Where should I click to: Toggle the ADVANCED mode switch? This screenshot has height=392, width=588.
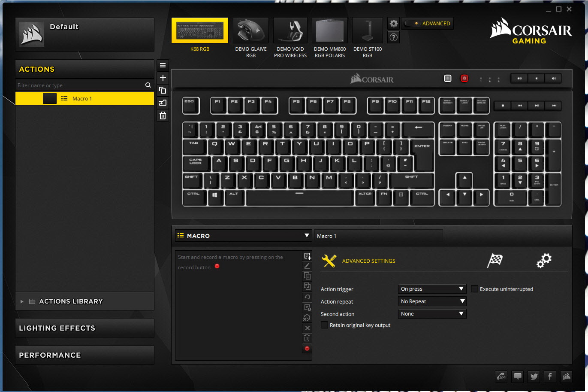(412, 24)
